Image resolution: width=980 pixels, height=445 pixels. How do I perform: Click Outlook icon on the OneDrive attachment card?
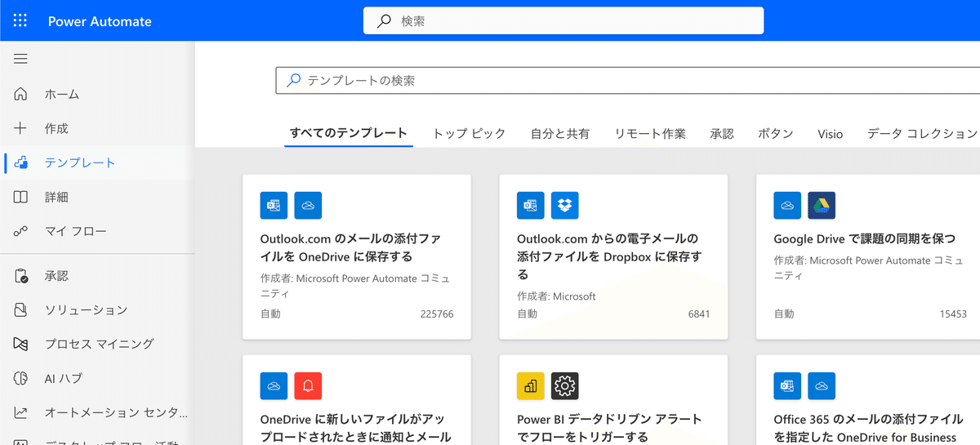(x=274, y=205)
